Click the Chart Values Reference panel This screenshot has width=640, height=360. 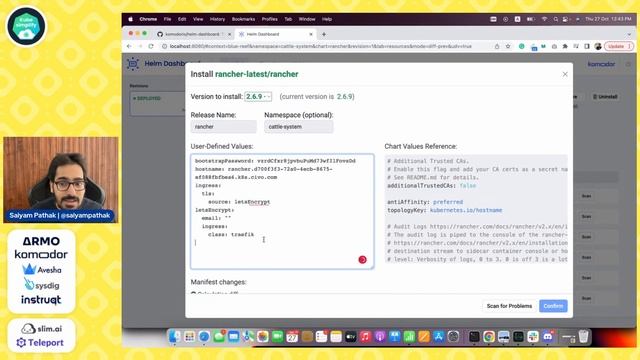pos(476,210)
